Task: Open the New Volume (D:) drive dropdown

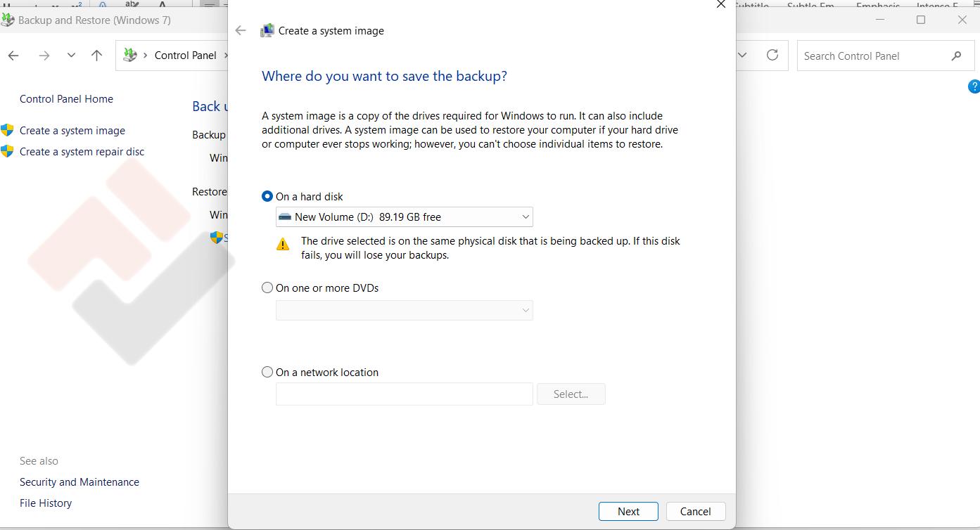Action: point(404,217)
